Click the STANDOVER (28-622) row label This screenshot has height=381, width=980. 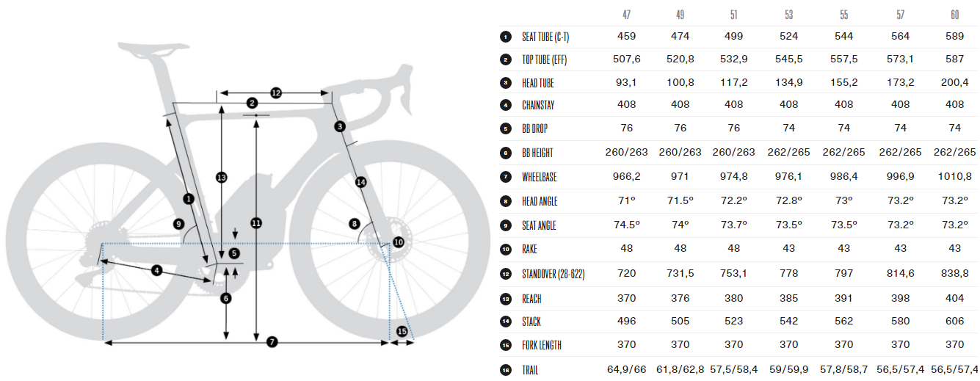pyautogui.click(x=552, y=273)
